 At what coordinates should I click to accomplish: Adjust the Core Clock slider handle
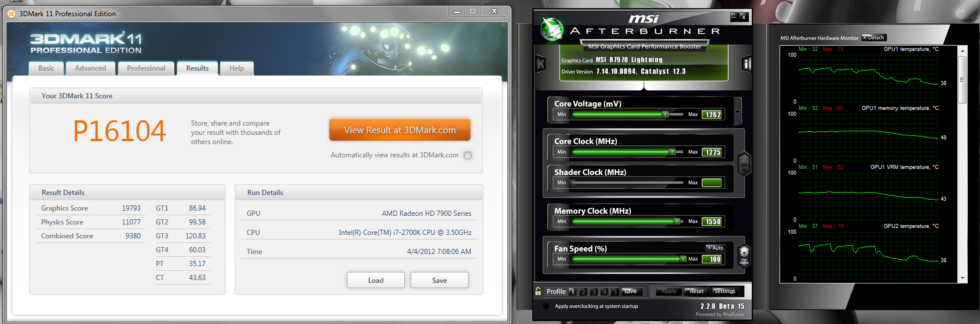click(672, 152)
